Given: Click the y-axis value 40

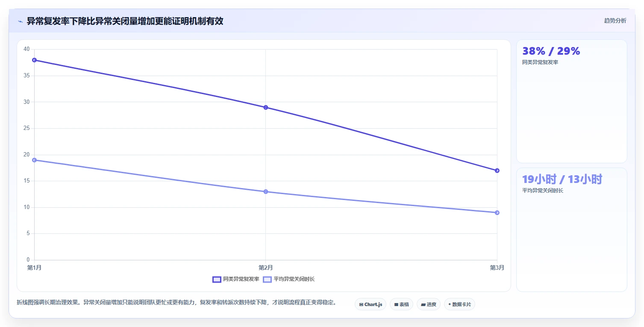Looking at the screenshot, I should [x=26, y=49].
